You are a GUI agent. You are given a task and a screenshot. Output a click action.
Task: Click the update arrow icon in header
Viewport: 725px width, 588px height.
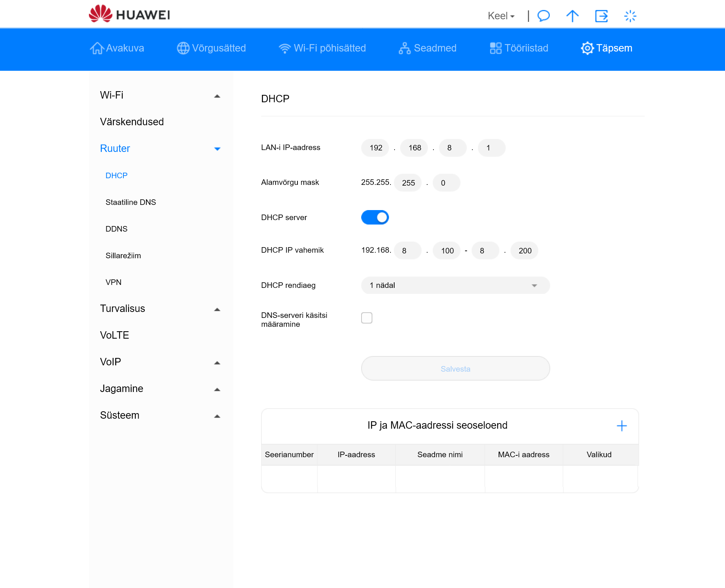click(572, 16)
